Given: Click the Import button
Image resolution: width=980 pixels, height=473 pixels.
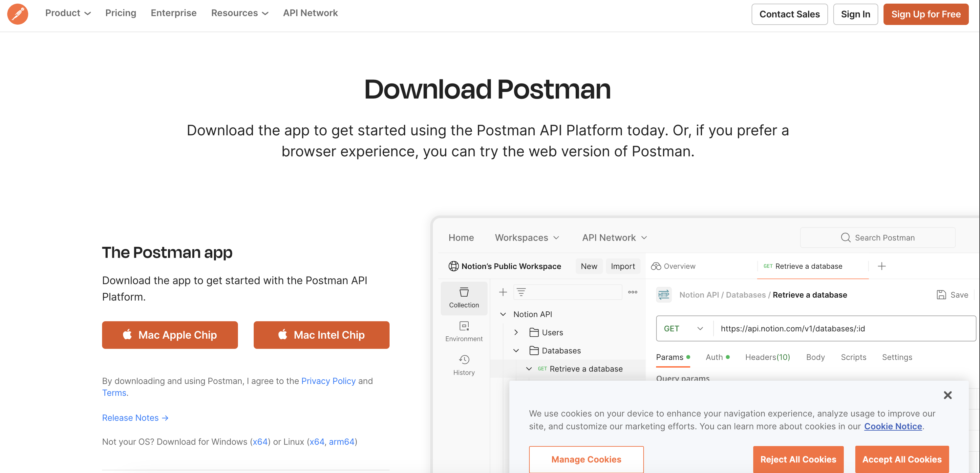Looking at the screenshot, I should (x=623, y=266).
